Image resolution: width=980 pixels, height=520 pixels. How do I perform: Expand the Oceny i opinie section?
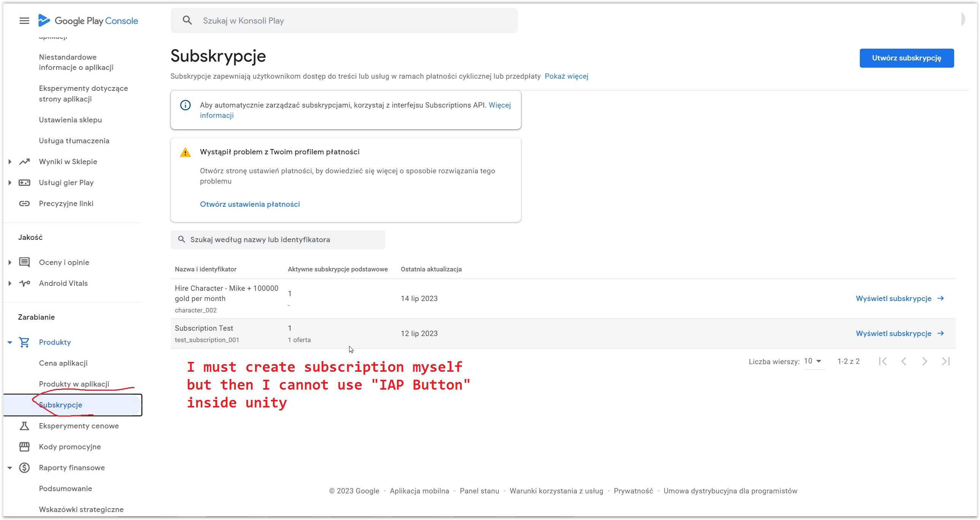(10, 262)
